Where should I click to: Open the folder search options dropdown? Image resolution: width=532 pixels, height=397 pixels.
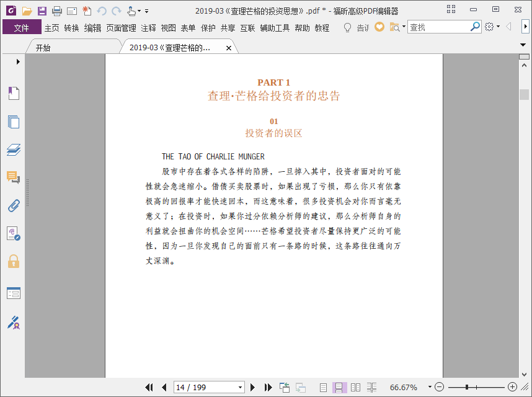[x=404, y=27]
